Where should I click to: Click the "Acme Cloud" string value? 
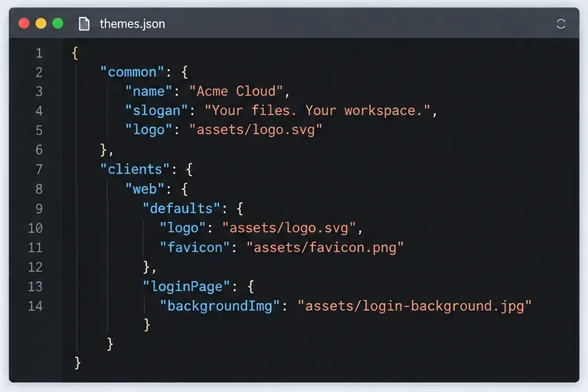(236, 91)
